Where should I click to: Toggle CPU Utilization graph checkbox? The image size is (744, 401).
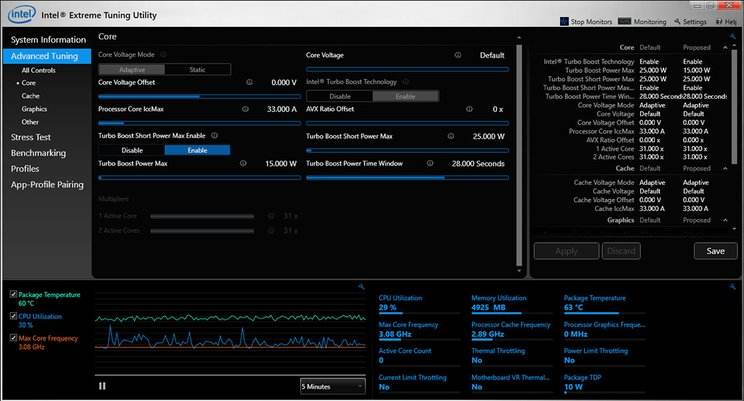pos(13,316)
